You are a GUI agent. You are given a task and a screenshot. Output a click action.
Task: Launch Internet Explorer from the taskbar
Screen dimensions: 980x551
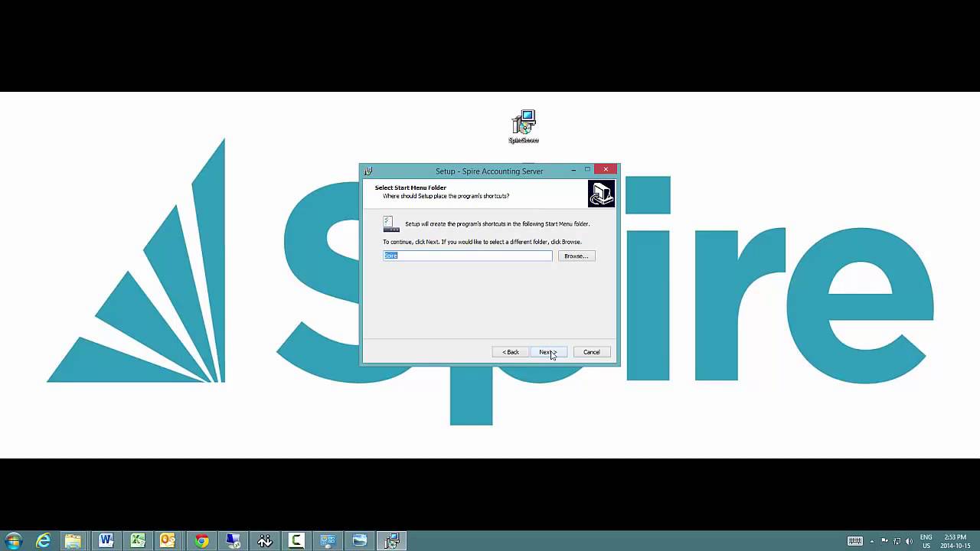click(x=43, y=540)
